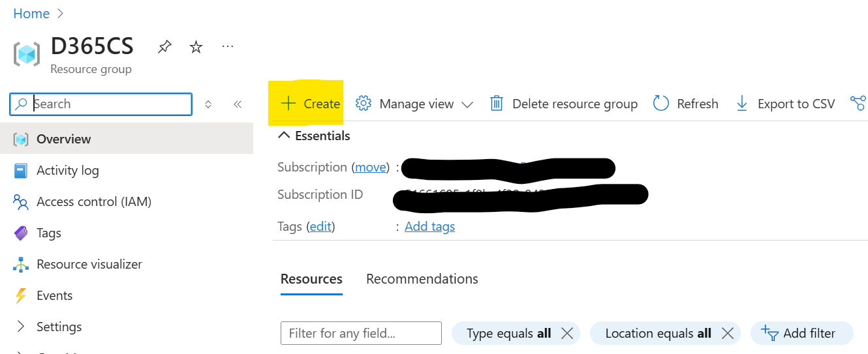
Task: Click Refresh in the toolbar
Action: [685, 104]
